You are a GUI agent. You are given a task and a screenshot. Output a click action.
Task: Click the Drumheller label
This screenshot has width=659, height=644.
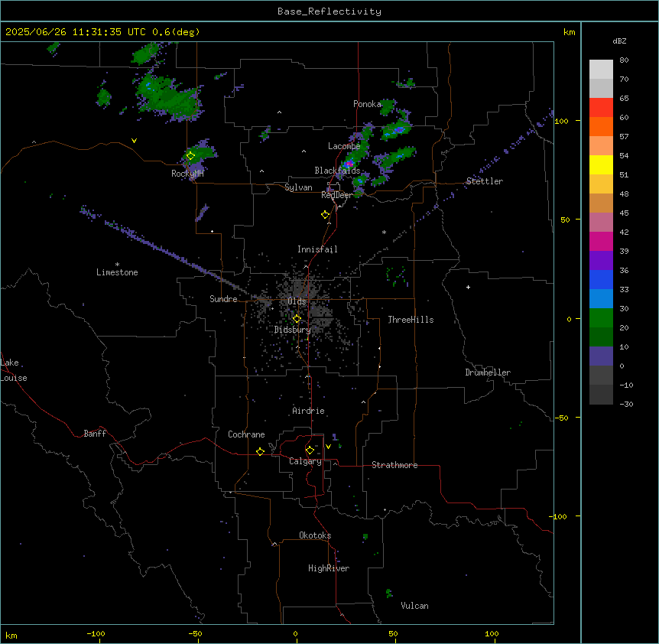(488, 372)
